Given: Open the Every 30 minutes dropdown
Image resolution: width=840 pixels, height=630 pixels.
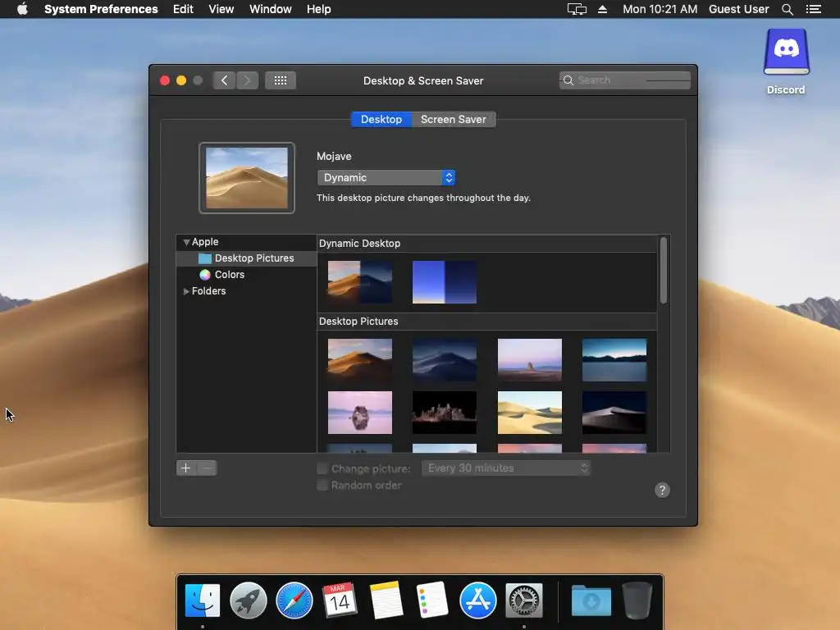Looking at the screenshot, I should (505, 468).
